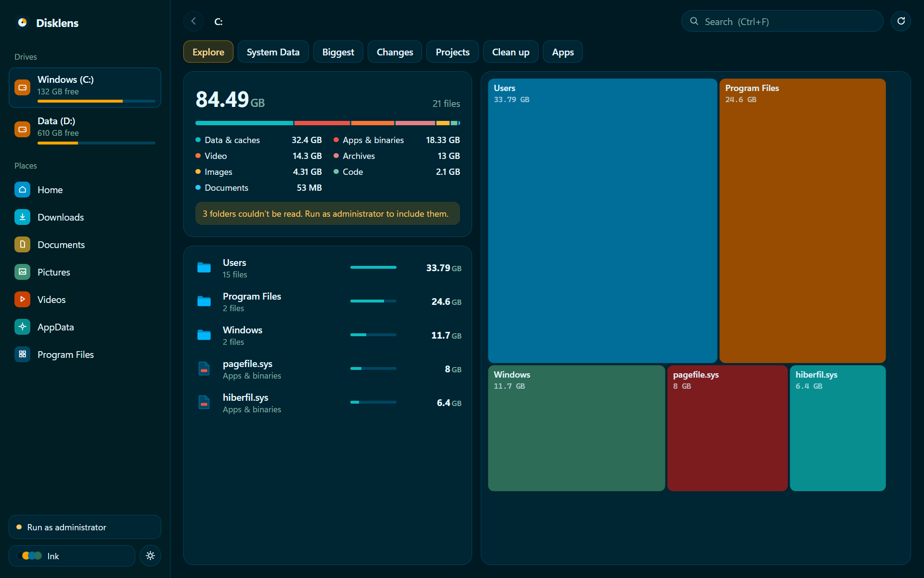Click the Documents place icon
Image resolution: width=924 pixels, height=578 pixels.
pos(22,245)
